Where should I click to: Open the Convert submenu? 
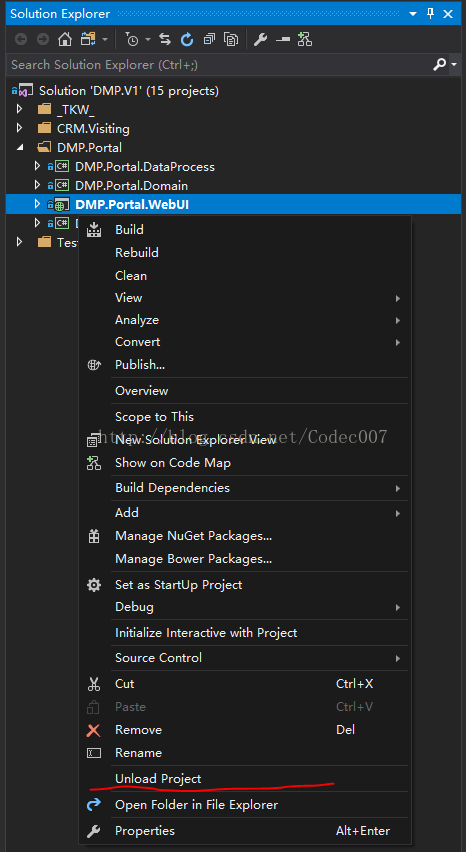(x=244, y=342)
